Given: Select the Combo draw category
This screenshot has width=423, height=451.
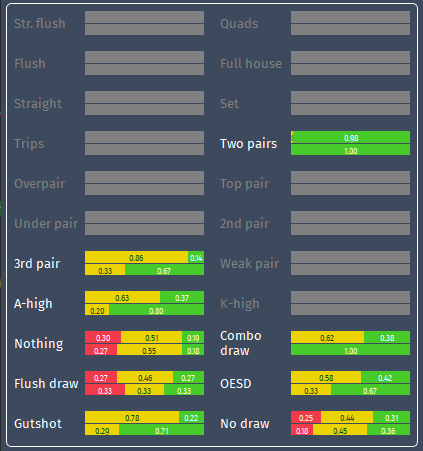Looking at the screenshot, I should [x=241, y=343].
